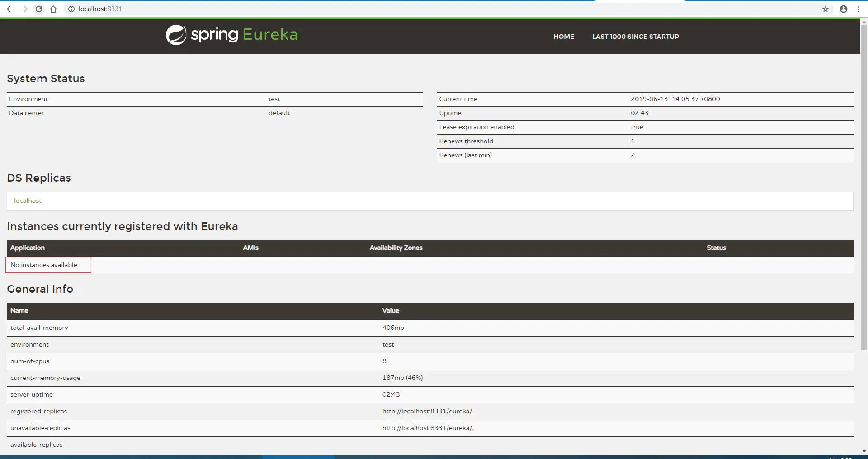Screen dimensions: 868x459
Task: Select the Data center value 'default'
Action: pos(279,113)
